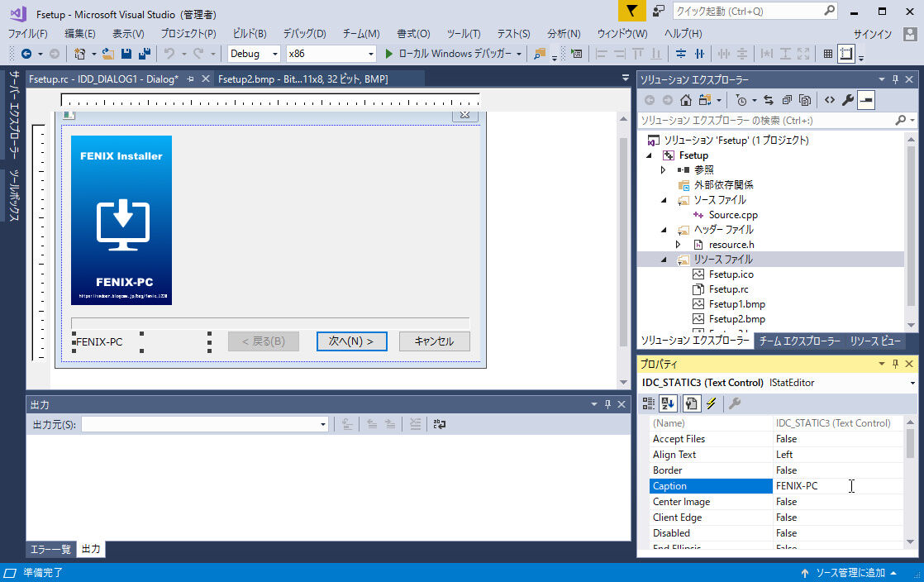Pin the Fsetup.rc dialog tab
The image size is (924, 582).
coord(190,79)
